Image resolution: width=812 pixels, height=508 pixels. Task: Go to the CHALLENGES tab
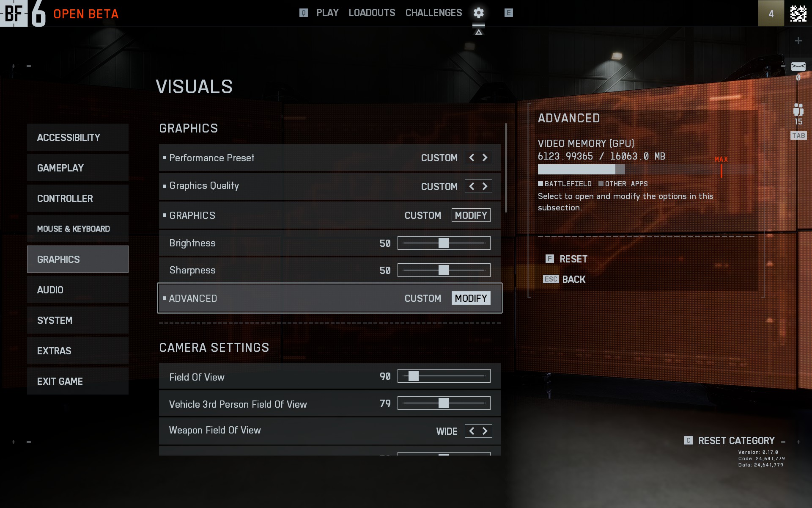pos(433,13)
